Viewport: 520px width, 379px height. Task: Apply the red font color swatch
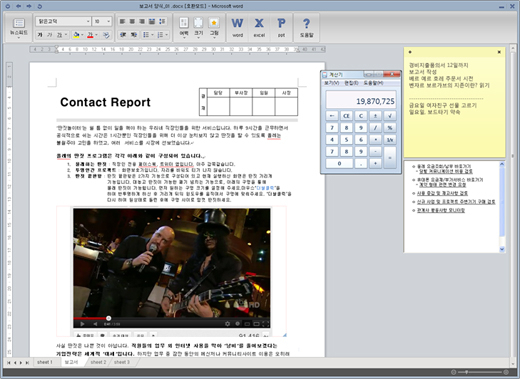[x=90, y=35]
